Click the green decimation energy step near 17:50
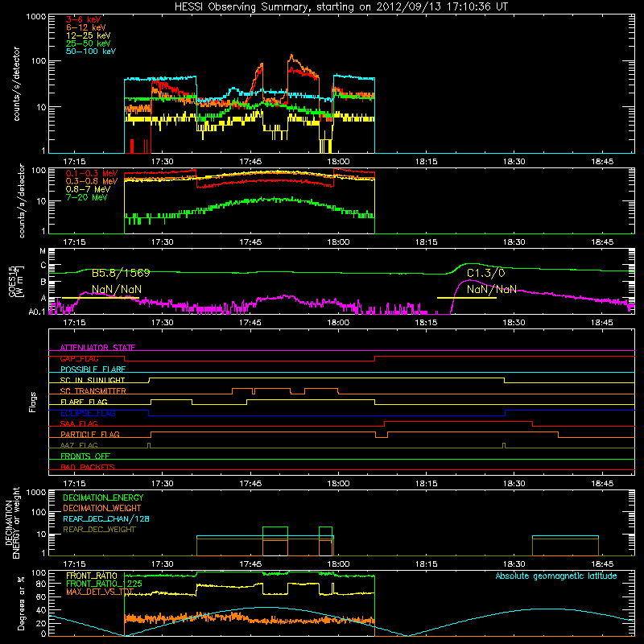 coord(275,527)
